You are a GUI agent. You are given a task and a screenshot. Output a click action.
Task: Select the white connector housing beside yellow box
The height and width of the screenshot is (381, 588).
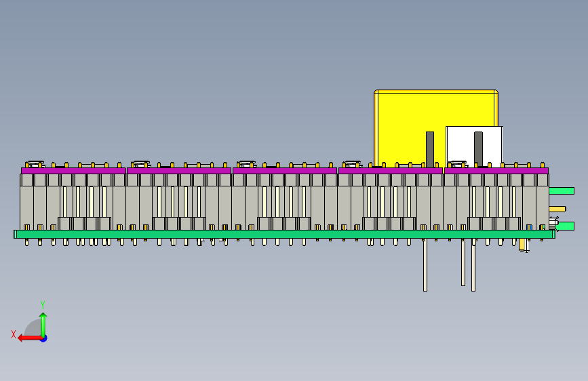click(x=474, y=146)
